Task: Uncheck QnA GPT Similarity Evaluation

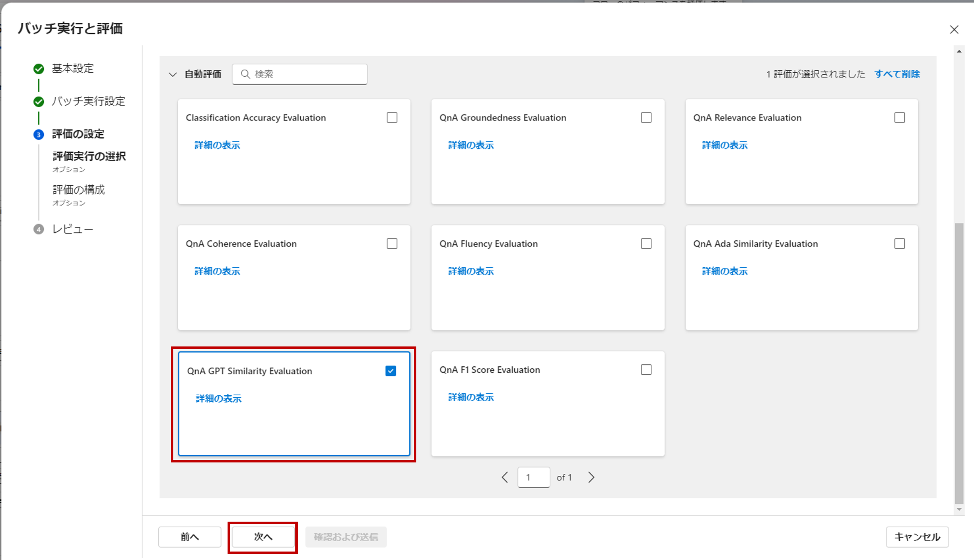Action: pyautogui.click(x=390, y=370)
